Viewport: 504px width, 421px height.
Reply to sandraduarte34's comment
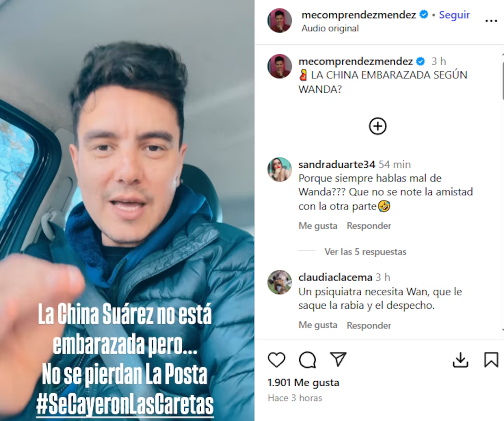tap(369, 226)
